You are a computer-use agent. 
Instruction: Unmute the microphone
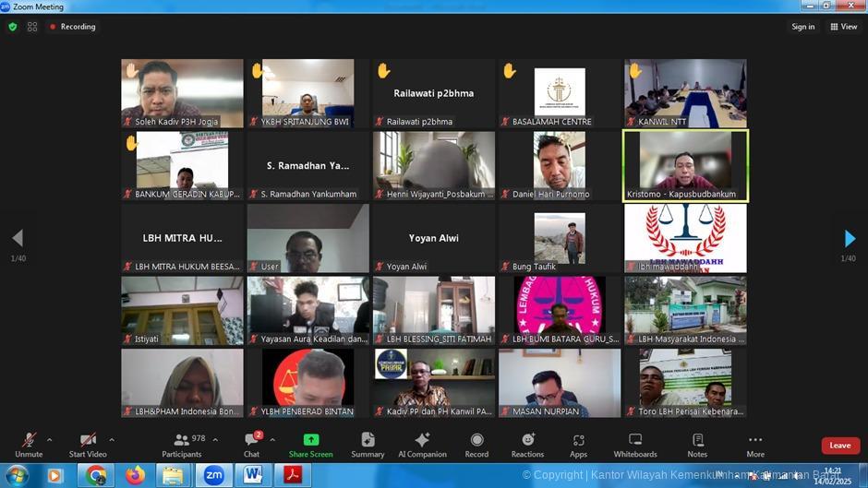click(29, 444)
